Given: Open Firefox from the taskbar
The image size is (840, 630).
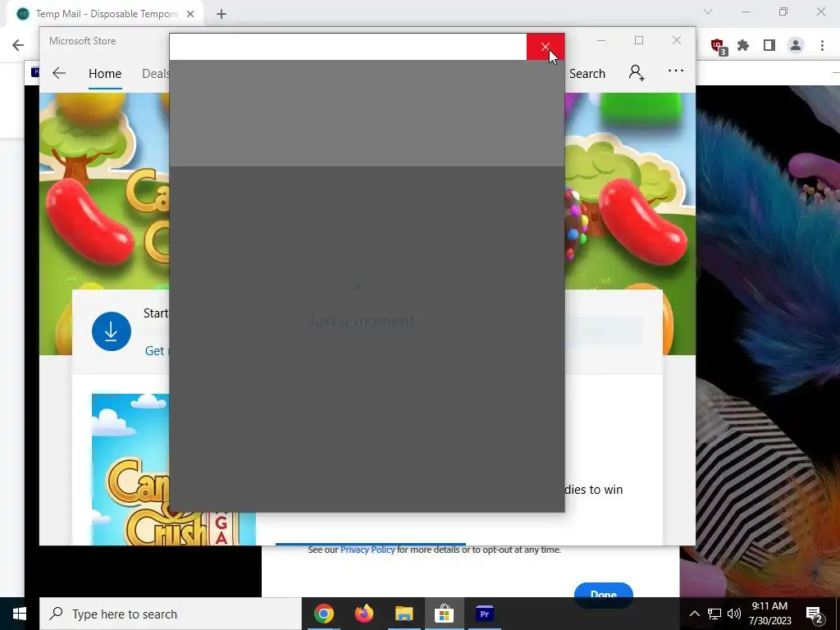Looking at the screenshot, I should coord(363,614).
